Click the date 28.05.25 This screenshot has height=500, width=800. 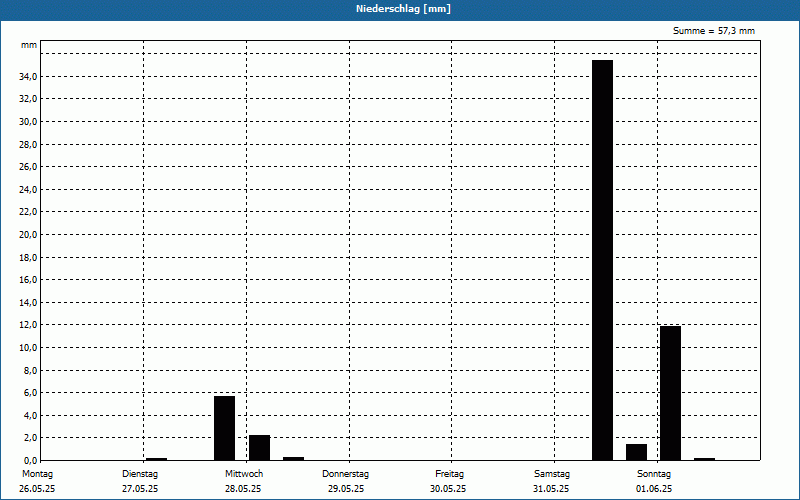(243, 489)
